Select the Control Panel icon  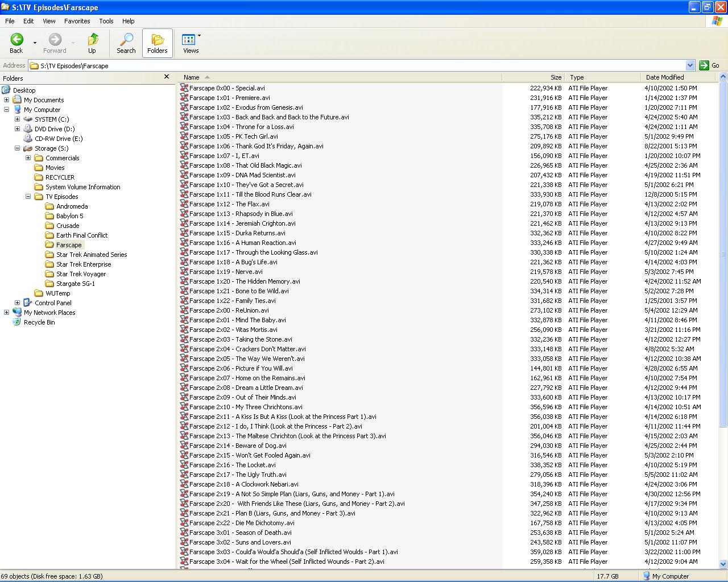coord(28,302)
